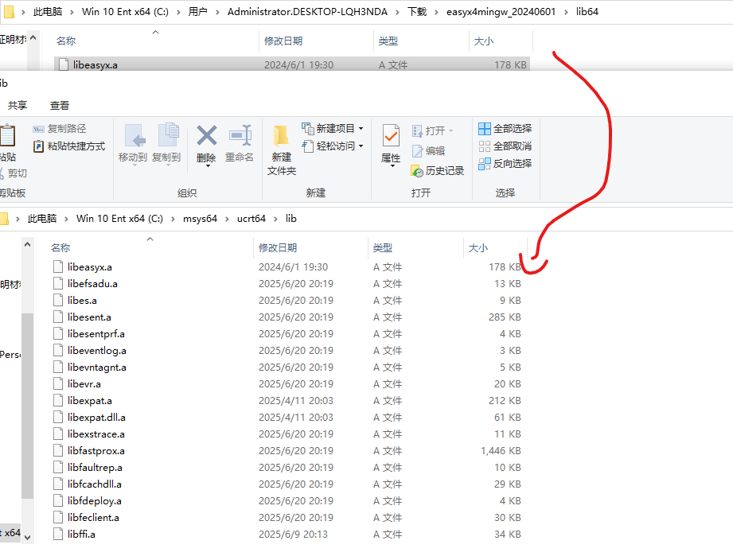Select libfeclient.a file

click(x=93, y=518)
